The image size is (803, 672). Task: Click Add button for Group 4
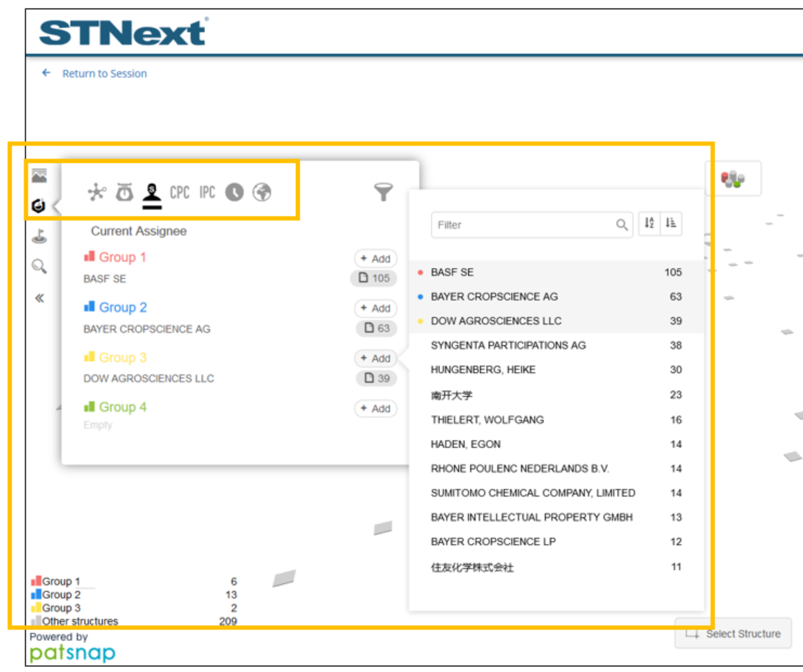[x=376, y=409]
